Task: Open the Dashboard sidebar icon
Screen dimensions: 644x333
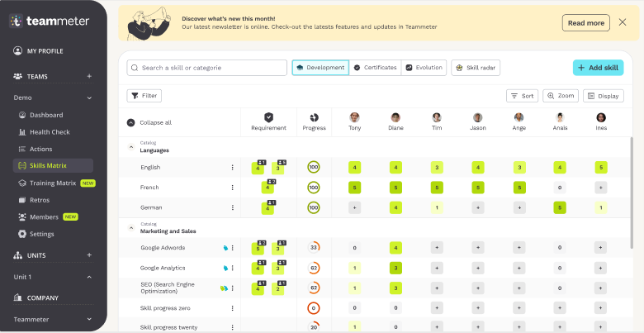Action: 22,115
